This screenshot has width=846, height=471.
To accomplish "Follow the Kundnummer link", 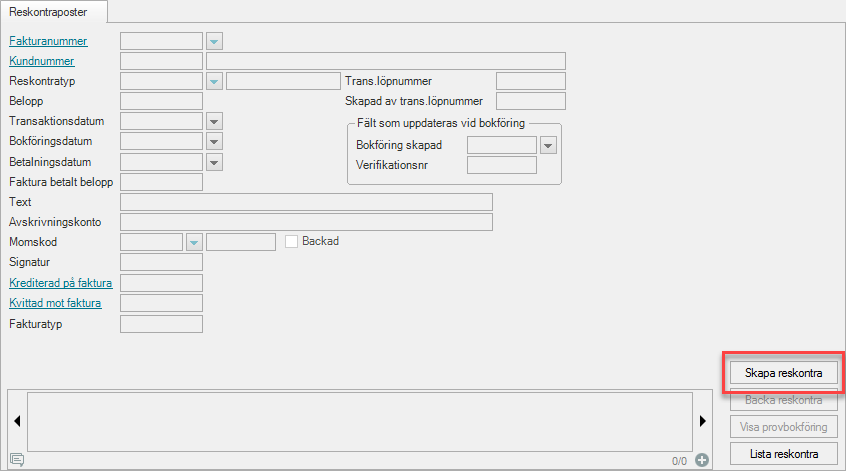I will [x=41, y=61].
